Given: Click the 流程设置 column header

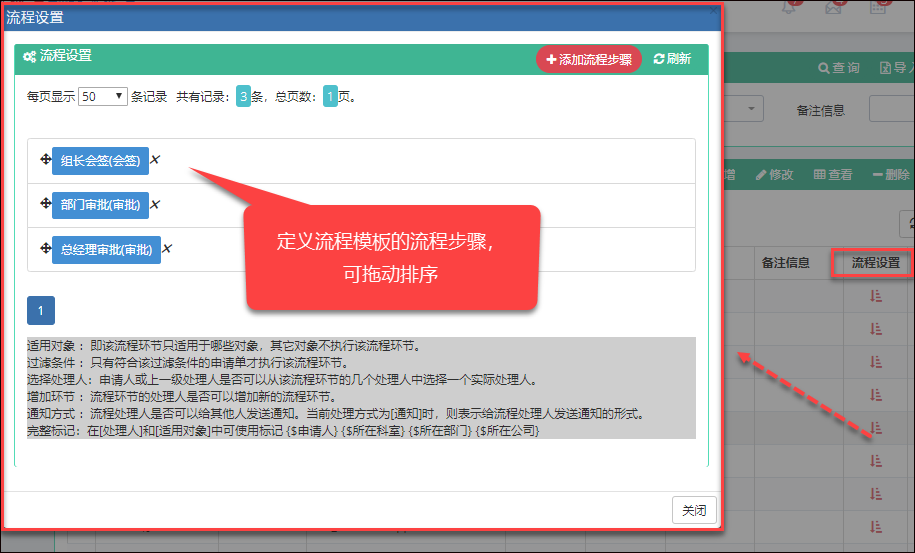Looking at the screenshot, I should [x=875, y=263].
